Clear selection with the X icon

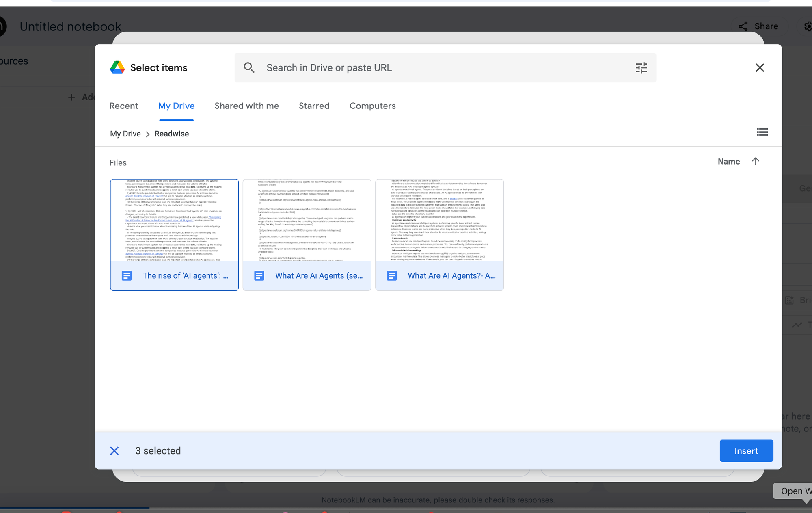coord(114,451)
